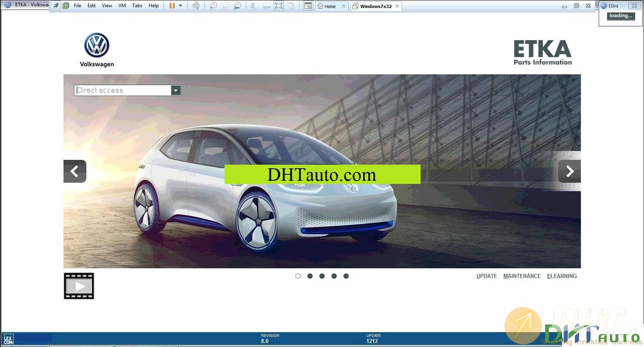The width and height of the screenshot is (644, 347).
Task: Click the concept car banner image
Action: 322,171
